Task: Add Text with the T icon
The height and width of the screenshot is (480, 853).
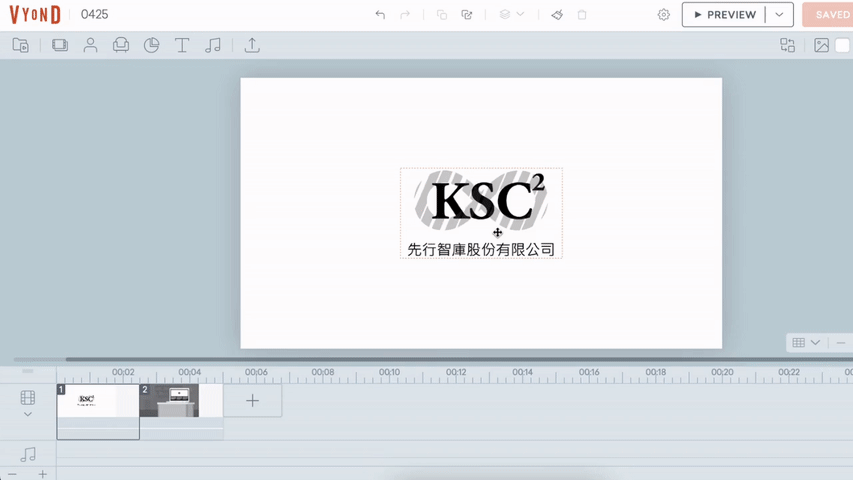Action: [x=182, y=45]
